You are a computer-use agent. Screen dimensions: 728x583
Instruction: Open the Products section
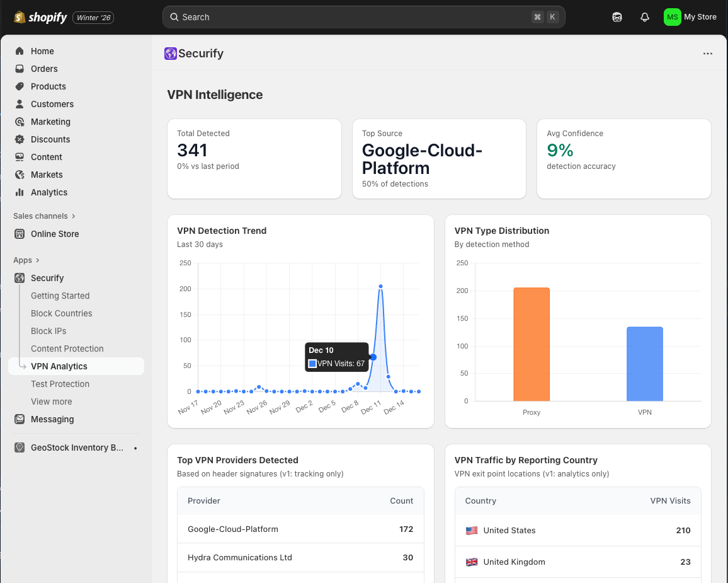point(47,86)
